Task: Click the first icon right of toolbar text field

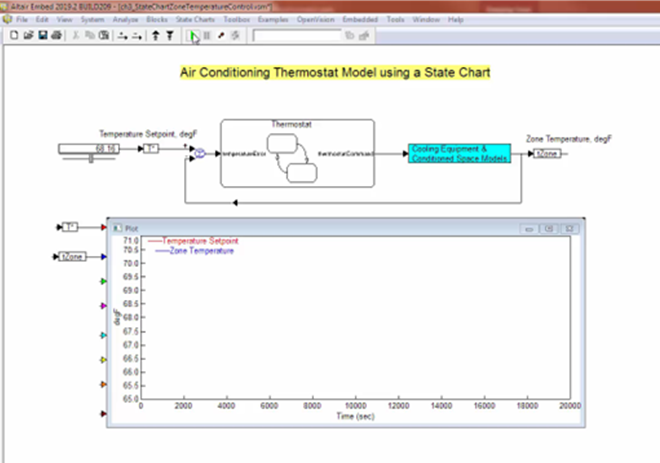Action: coord(350,36)
